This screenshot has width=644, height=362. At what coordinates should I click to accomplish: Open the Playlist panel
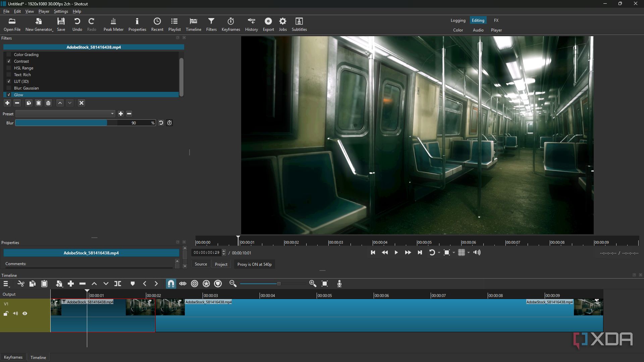(x=174, y=24)
